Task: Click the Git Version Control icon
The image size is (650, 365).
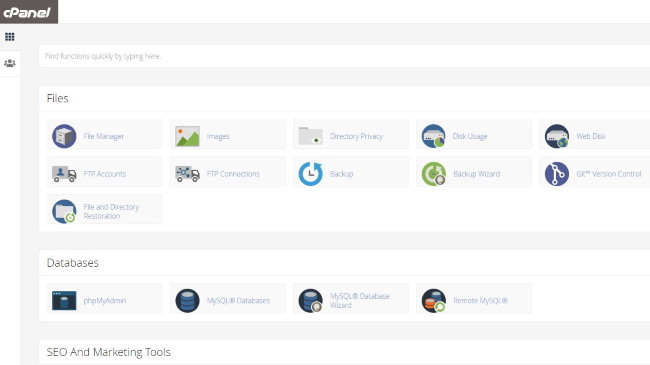Action: [556, 174]
